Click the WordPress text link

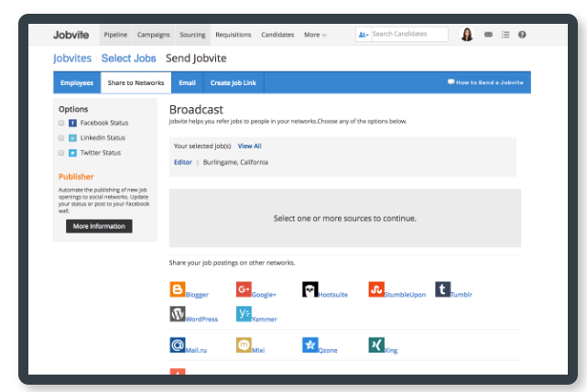coord(201,319)
